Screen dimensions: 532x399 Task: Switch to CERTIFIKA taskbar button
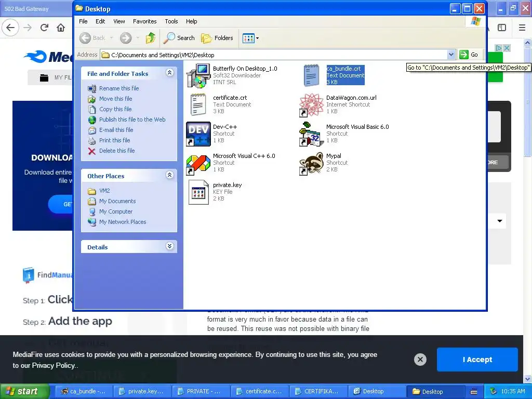point(318,391)
